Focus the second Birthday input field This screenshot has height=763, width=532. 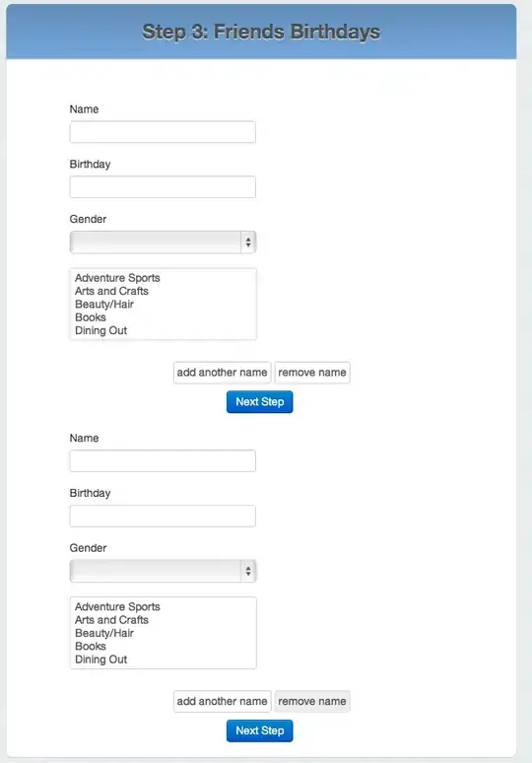163,516
